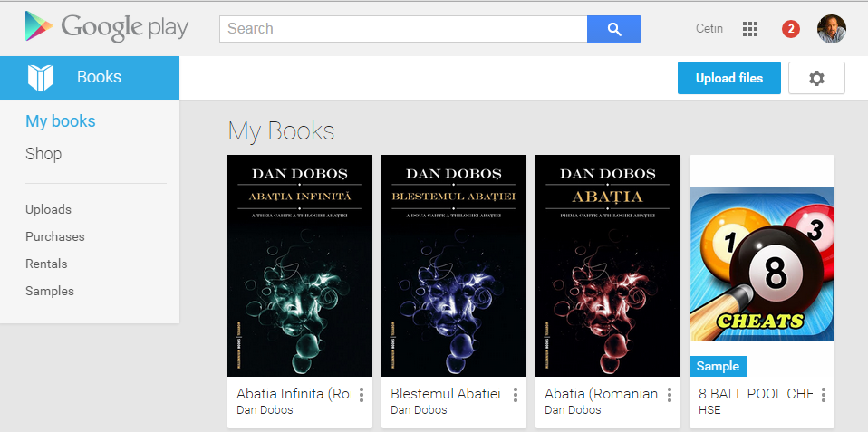Viewport: 868px width, 432px height.
Task: Click author Dan Dobos under Abatia Infinita
Action: 265,410
